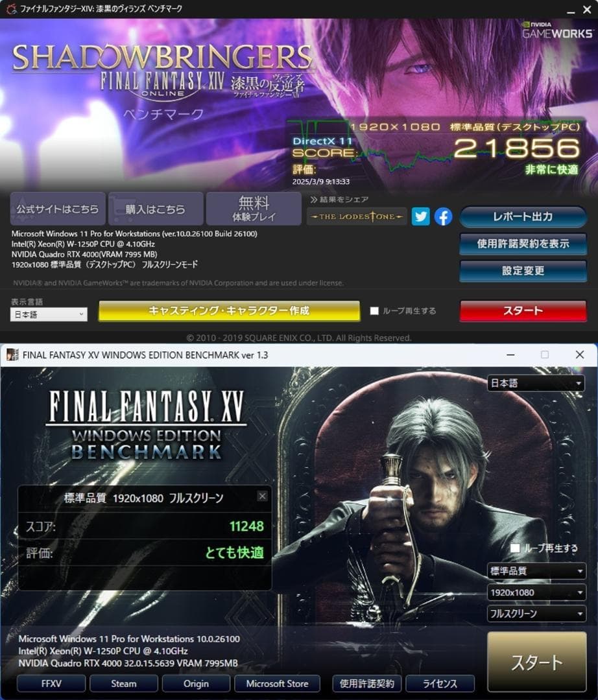Open the FFXV language dropdown 日本語
598x700 pixels.
pos(536,383)
